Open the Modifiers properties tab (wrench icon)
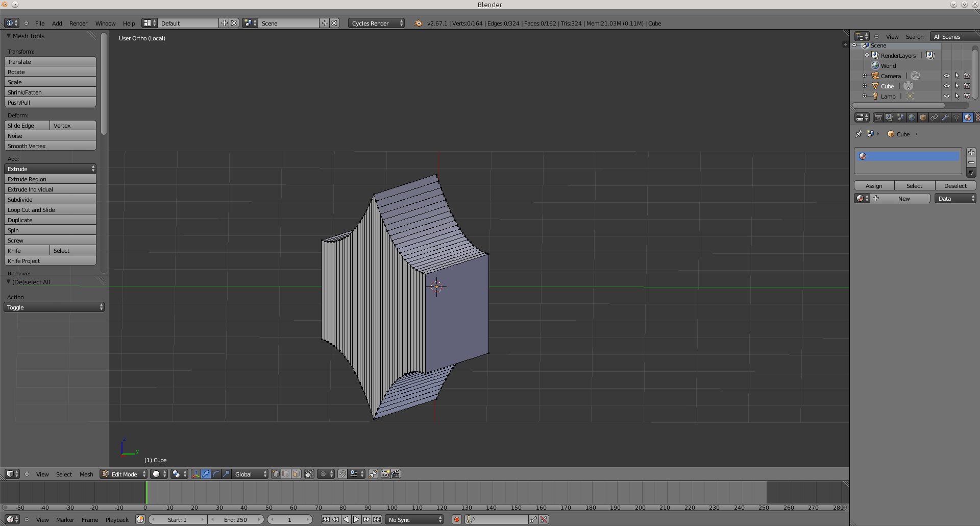The width and height of the screenshot is (980, 526). [945, 117]
